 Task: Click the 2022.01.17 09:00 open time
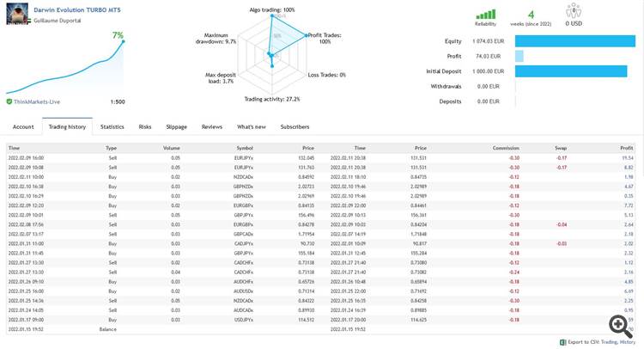coord(26,320)
